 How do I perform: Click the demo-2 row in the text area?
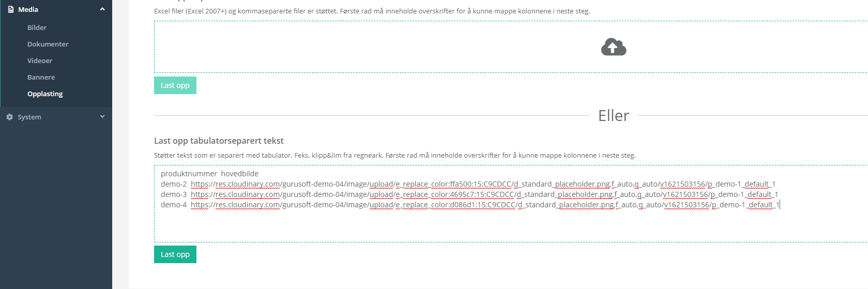[x=468, y=184]
